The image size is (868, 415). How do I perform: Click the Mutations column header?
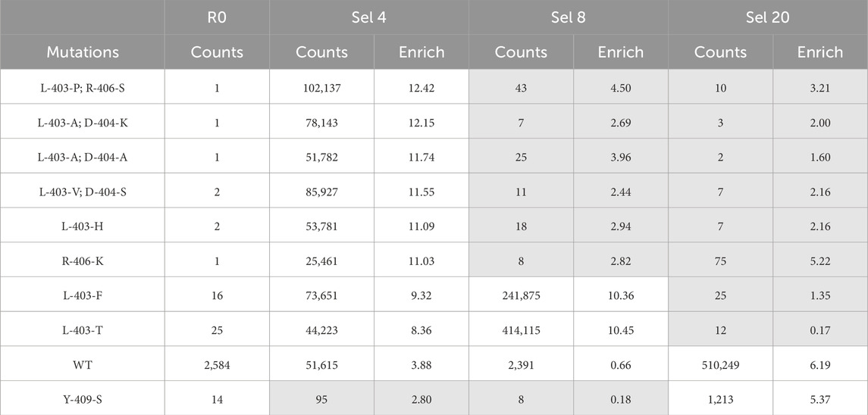point(83,52)
